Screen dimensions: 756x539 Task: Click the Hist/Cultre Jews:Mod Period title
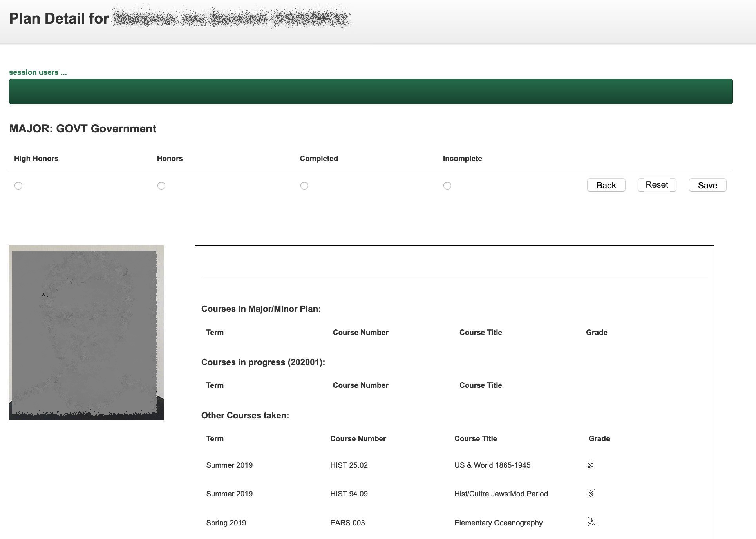tap(501, 494)
